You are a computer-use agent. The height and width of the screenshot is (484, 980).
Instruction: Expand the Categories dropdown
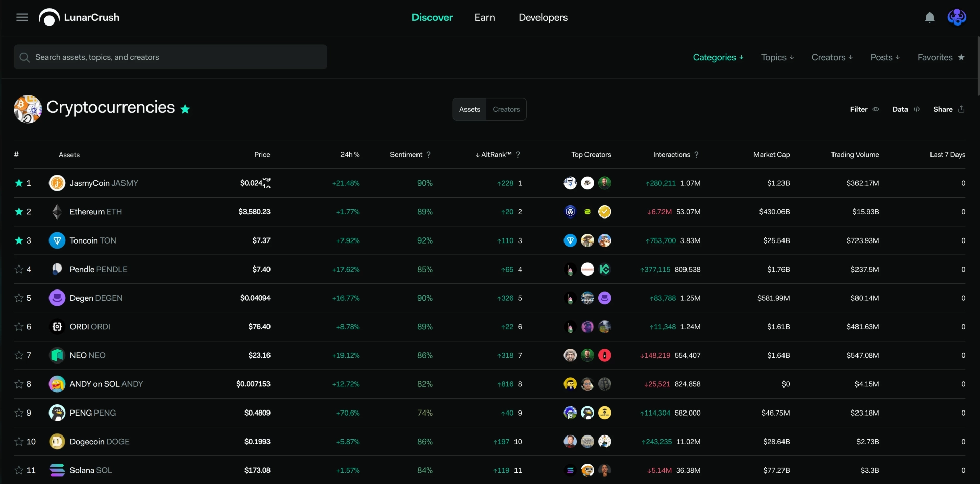(718, 57)
